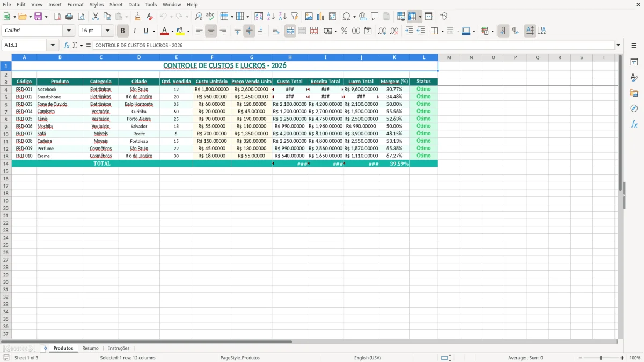Open the Open file dropdown arrow
Screen dimensions: 644x362
[x=31, y=17]
